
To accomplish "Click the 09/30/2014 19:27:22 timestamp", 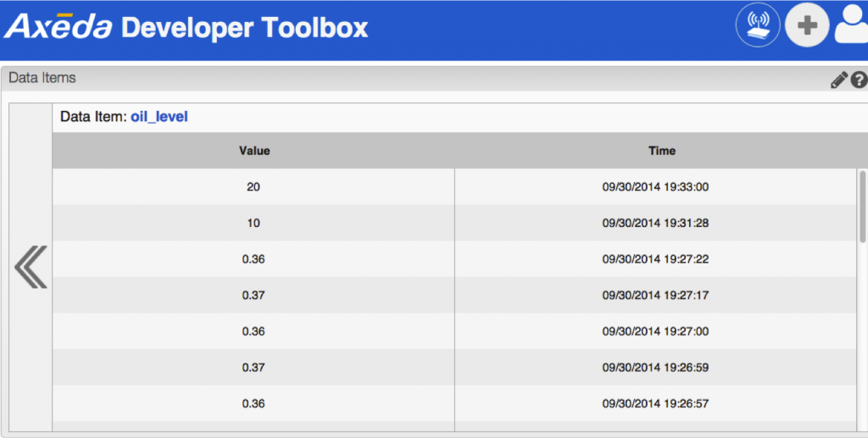I will coord(655,259).
